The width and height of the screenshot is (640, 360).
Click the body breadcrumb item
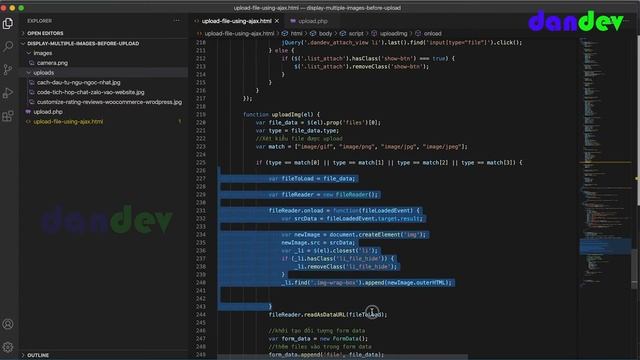(325, 33)
